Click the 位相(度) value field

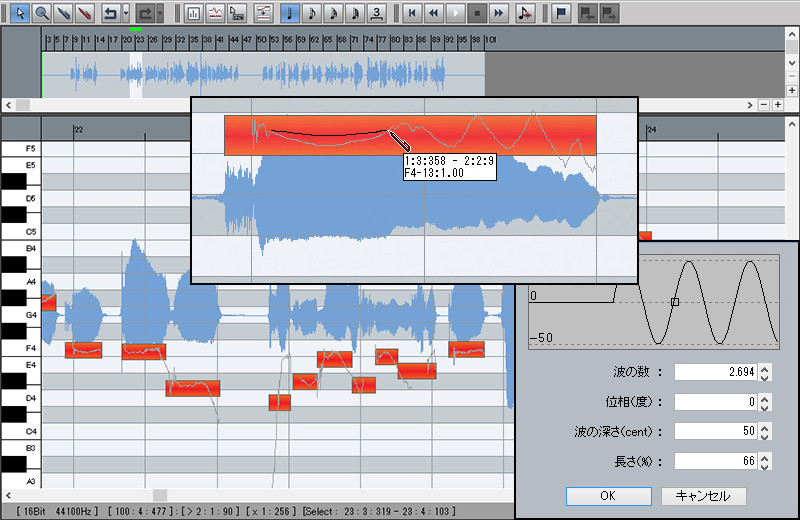[x=716, y=402]
